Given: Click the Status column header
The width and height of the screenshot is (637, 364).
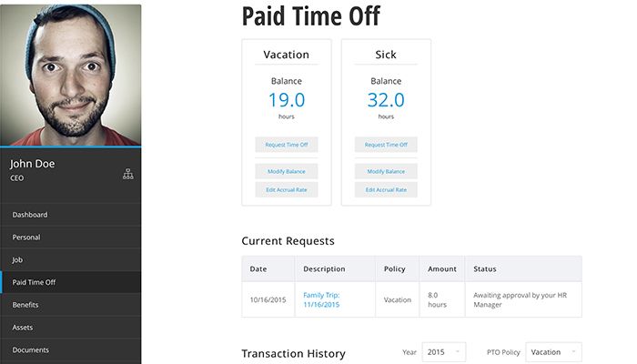Looking at the screenshot, I should click(x=486, y=269).
